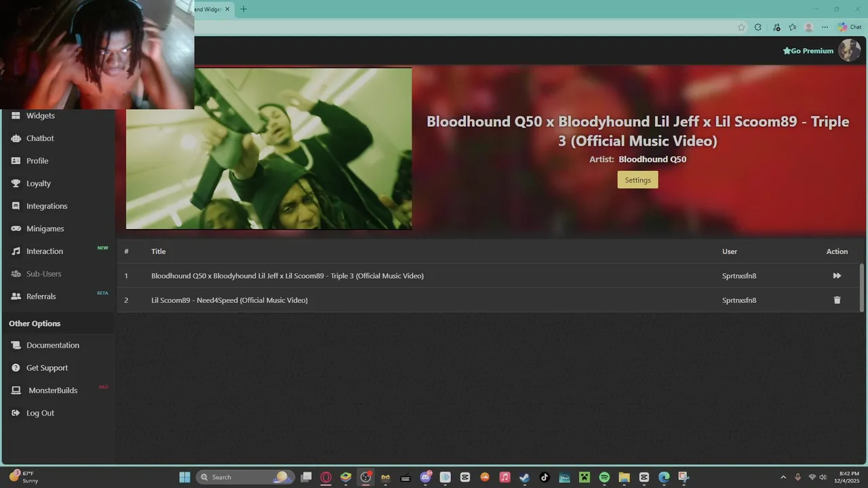Close the current Widgets browser tab
The width and height of the screenshot is (868, 488).
click(x=228, y=9)
